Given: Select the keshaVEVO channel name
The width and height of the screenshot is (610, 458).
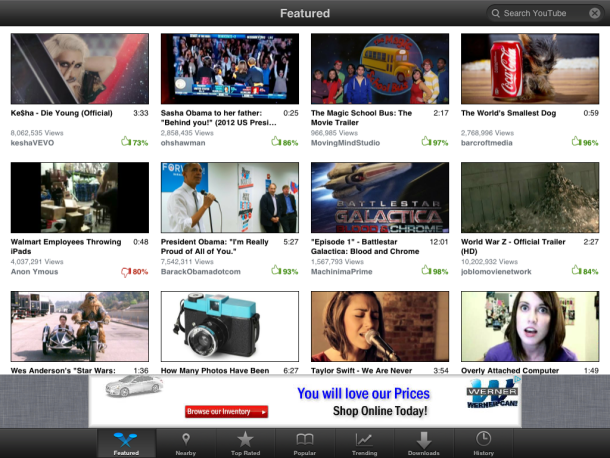Looking at the screenshot, I should (x=32, y=143).
